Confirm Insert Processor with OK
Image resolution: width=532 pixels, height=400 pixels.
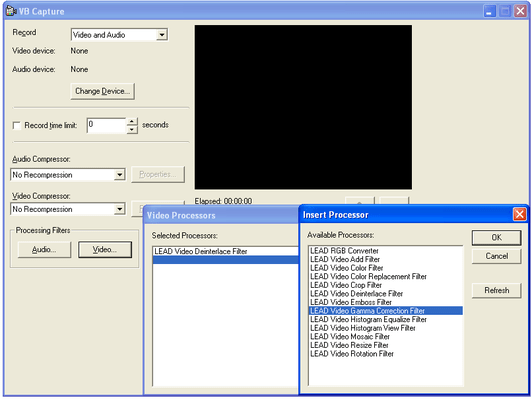(496, 237)
